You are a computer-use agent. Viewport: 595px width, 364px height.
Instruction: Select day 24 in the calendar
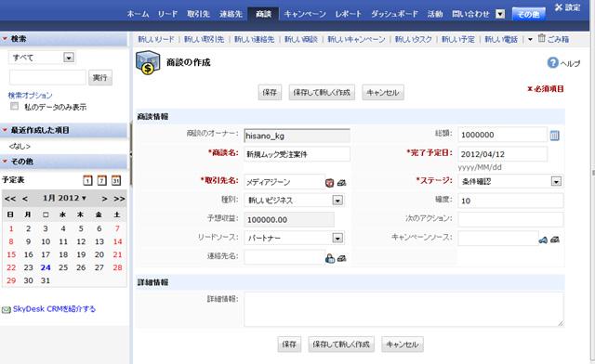(46, 267)
